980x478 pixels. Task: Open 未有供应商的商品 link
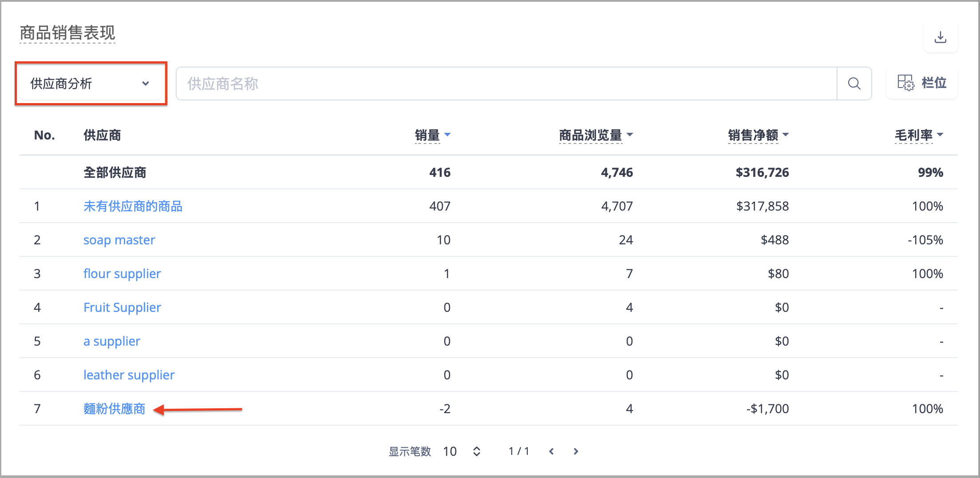(x=133, y=206)
